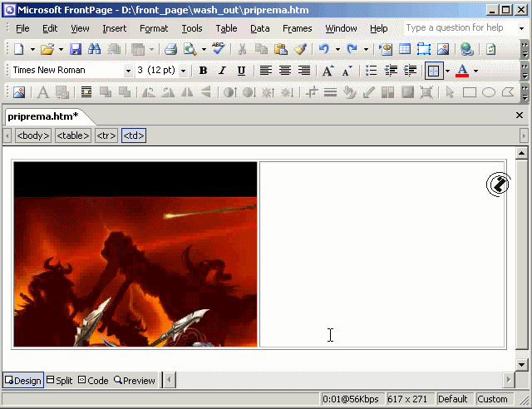This screenshot has height=409, width=532.
Task: Switch to Preview view
Action: [x=135, y=381]
